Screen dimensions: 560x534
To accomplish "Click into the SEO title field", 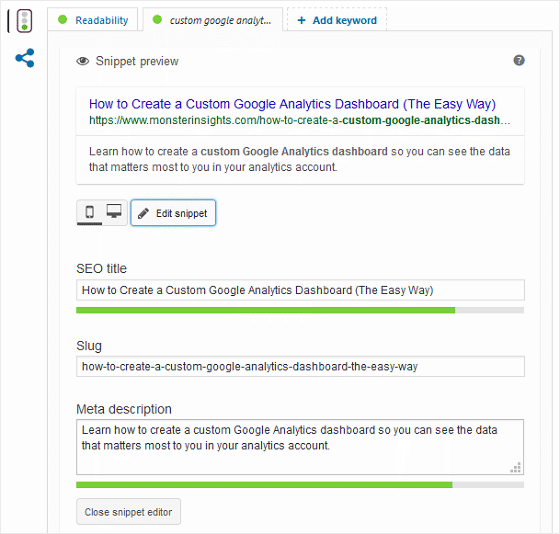I will coord(300,290).
